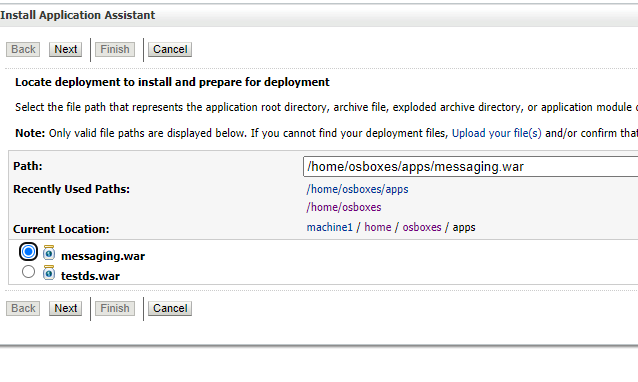The image size is (638, 382).
Task: Click the top Cancel button
Action: click(x=170, y=50)
